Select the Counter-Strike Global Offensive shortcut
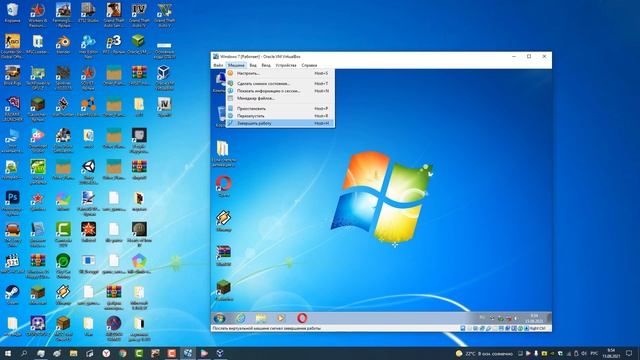 (x=12, y=46)
